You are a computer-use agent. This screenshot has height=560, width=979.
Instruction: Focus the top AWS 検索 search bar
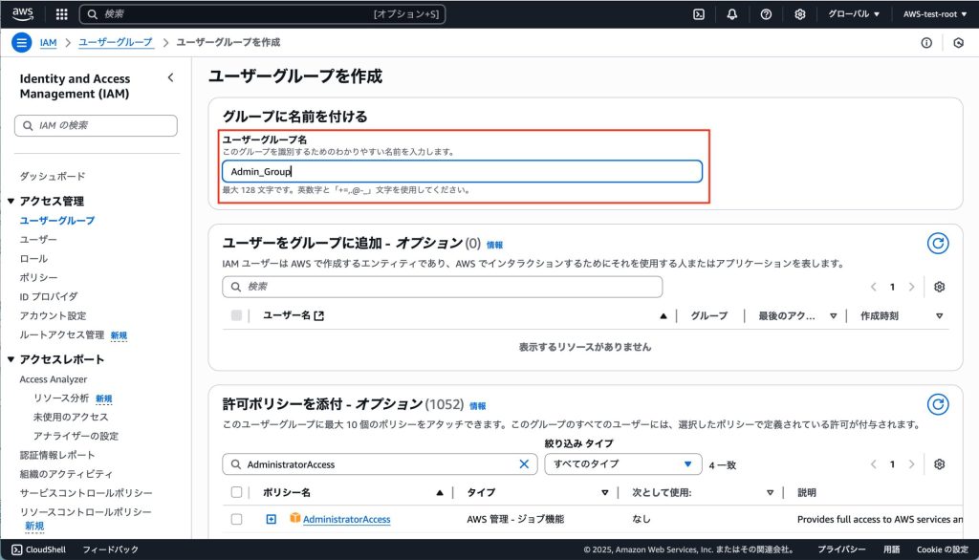coord(262,13)
